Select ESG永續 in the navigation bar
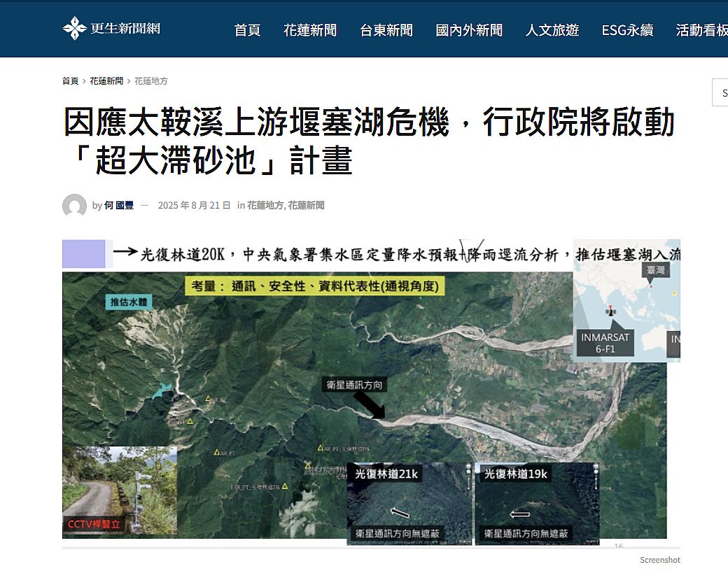 [627, 30]
